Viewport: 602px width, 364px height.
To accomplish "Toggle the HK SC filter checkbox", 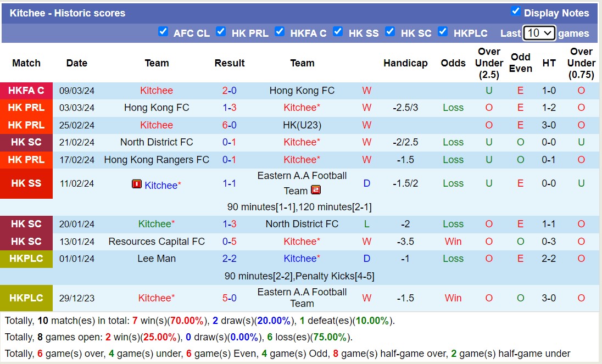I will [390, 32].
